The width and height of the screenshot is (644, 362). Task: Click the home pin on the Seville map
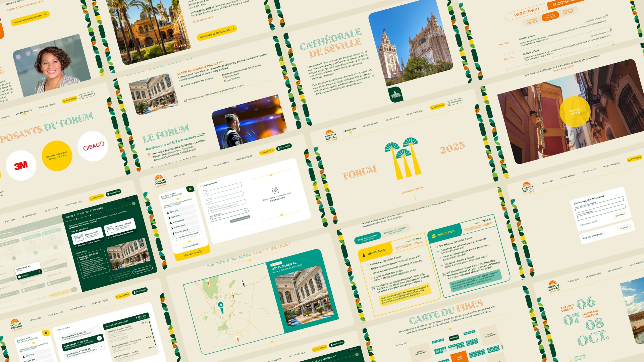pos(221,305)
